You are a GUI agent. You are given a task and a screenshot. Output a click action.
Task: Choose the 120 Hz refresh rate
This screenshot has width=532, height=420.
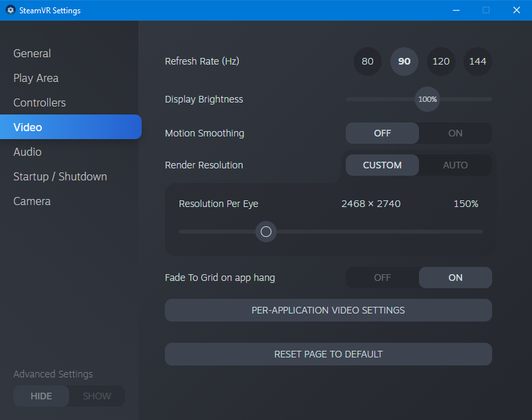[x=441, y=61]
